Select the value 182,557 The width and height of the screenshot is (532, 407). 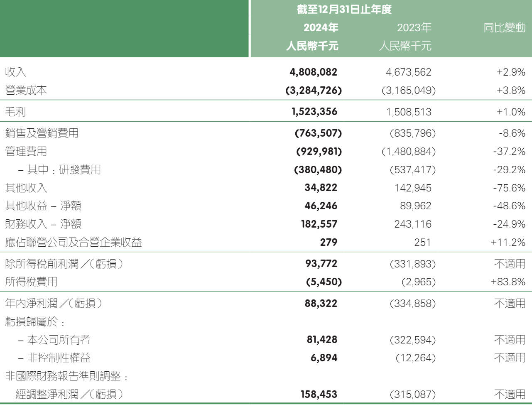319,224
